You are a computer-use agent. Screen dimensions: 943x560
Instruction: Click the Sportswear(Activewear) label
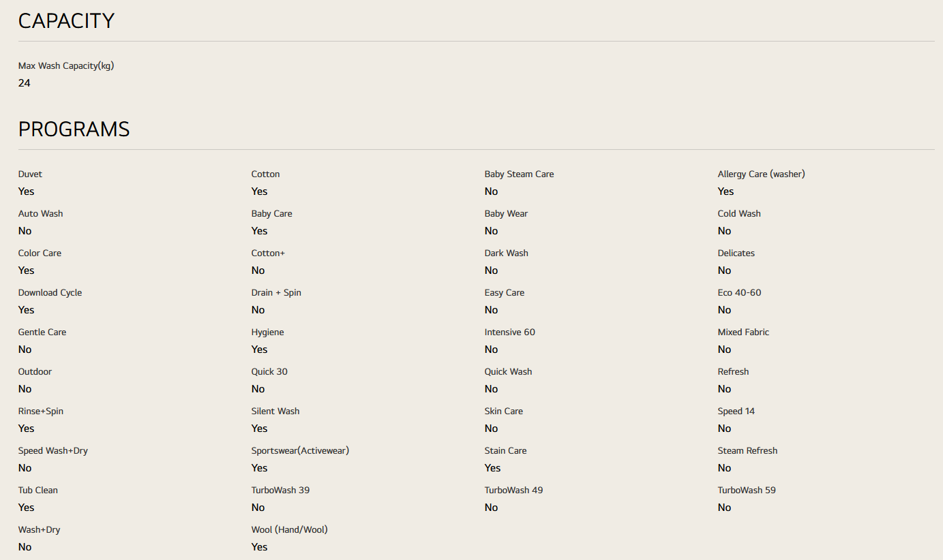pyautogui.click(x=300, y=451)
